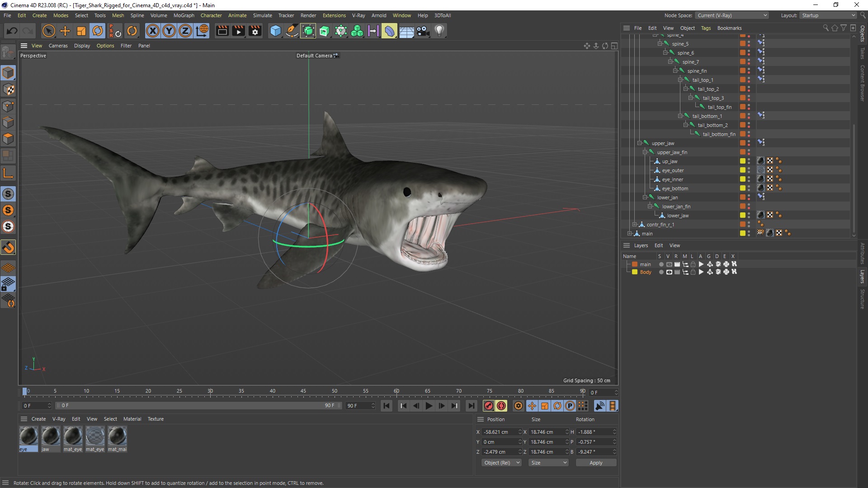Toggle solo dot for the Body layer
Image resolution: width=868 pixels, height=488 pixels.
pyautogui.click(x=661, y=272)
